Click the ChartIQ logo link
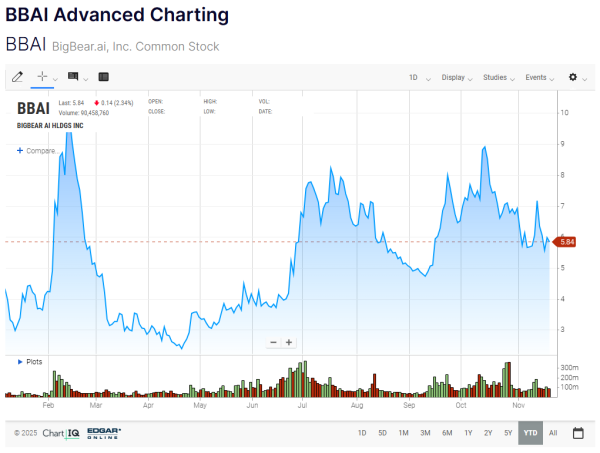 pos(61,433)
